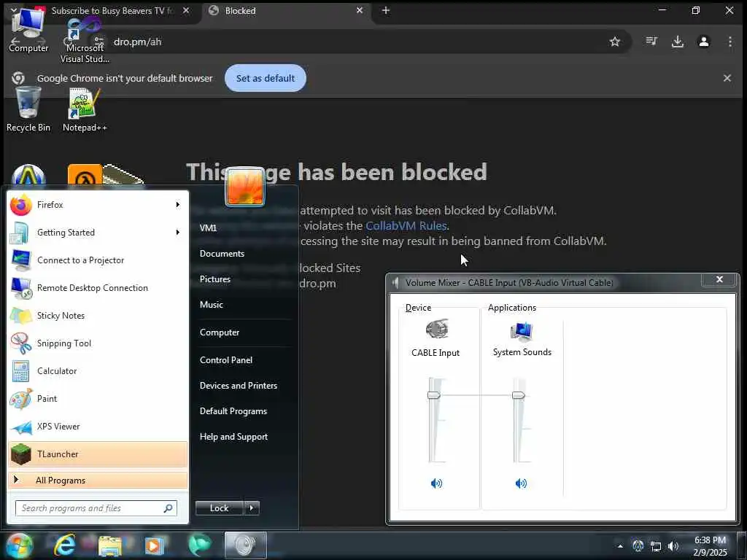Click the volume mixer taskbar button
This screenshot has width=747, height=560.
click(x=245, y=545)
